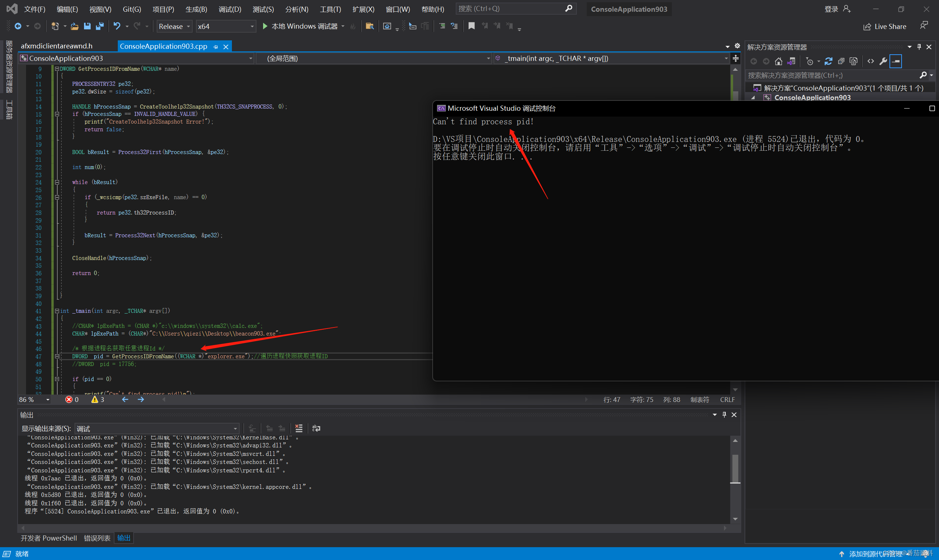Collapse the ConsoleApplication903 project tree node
The image size is (939, 560).
[753, 98]
